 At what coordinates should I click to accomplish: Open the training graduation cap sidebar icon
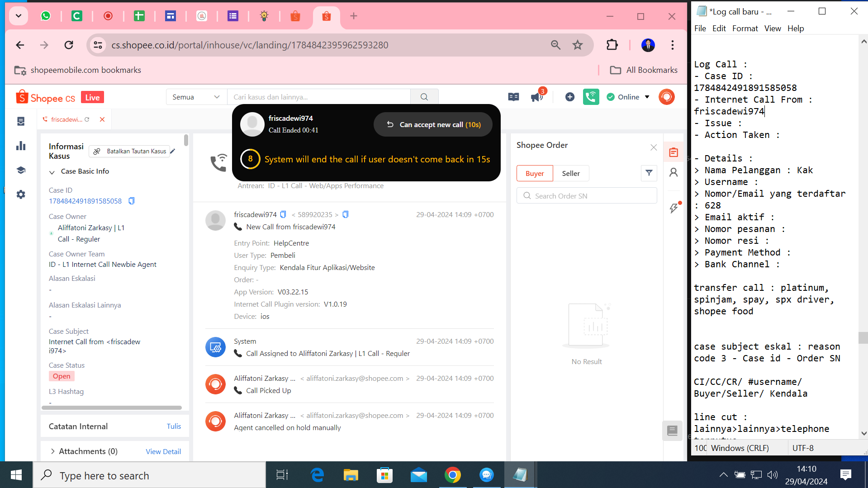pos(21,170)
